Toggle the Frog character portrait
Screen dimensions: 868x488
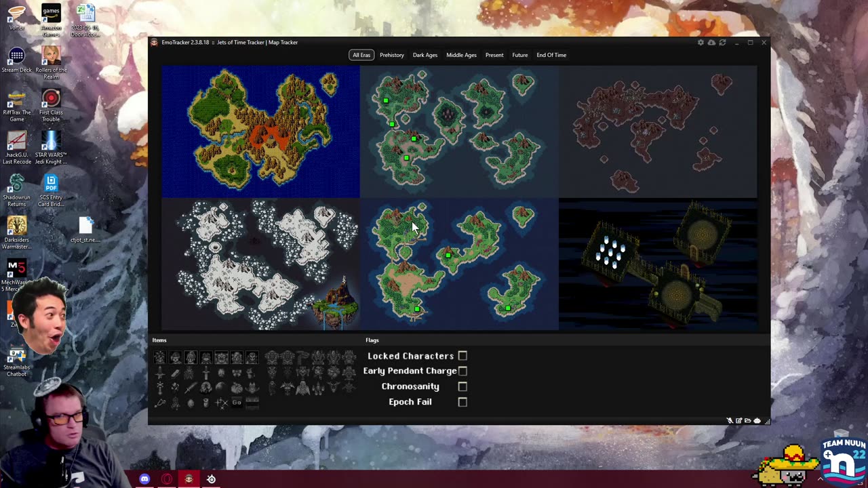pyautogui.click(x=206, y=357)
